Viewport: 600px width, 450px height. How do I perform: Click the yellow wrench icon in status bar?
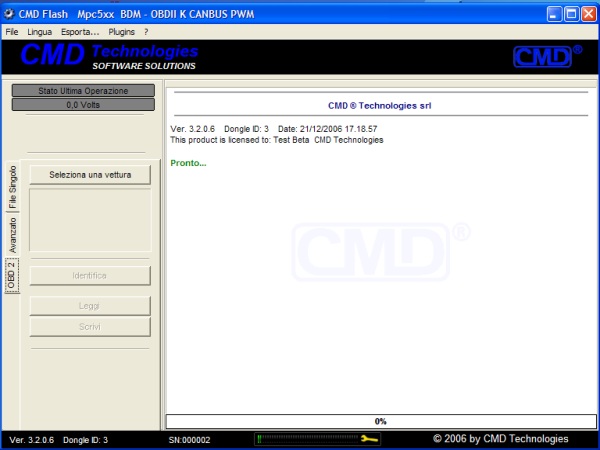click(369, 439)
